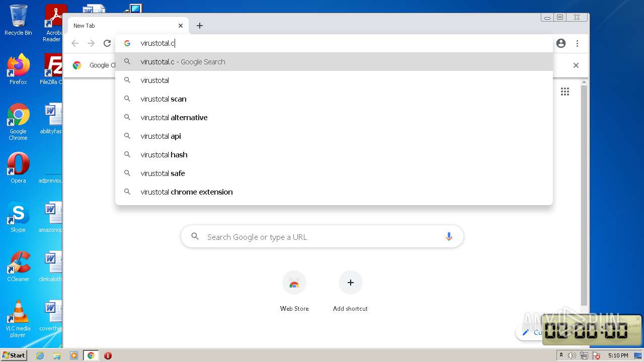Click the volume speaker tray icon

click(572, 355)
